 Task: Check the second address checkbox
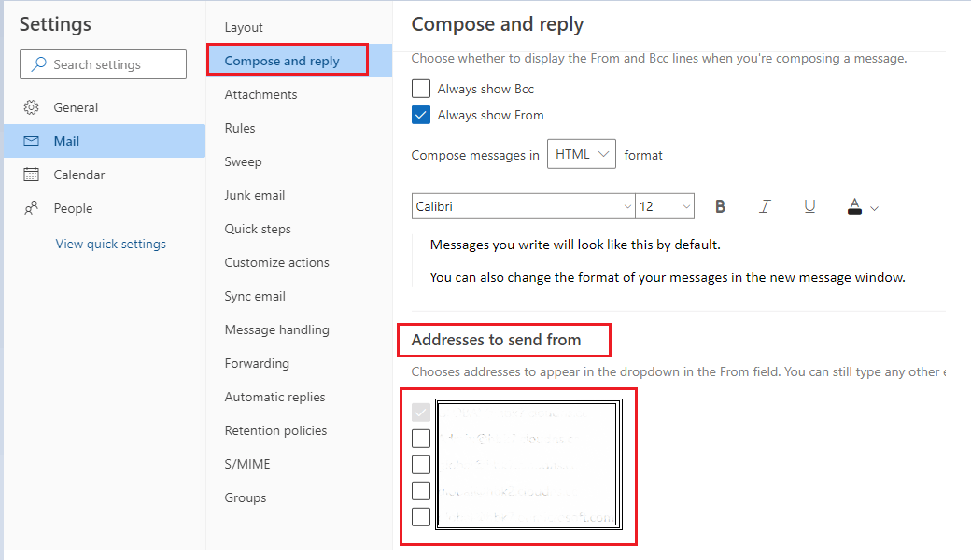click(421, 438)
